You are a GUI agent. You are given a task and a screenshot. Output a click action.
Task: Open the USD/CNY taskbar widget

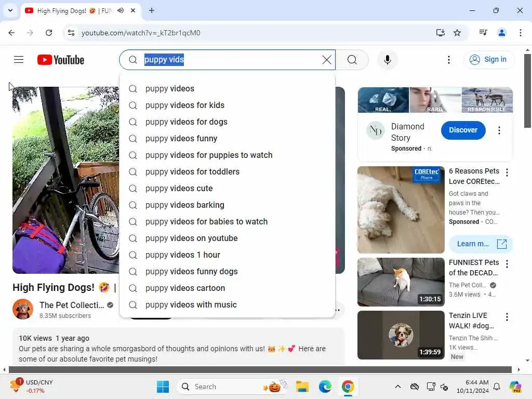[31, 387]
